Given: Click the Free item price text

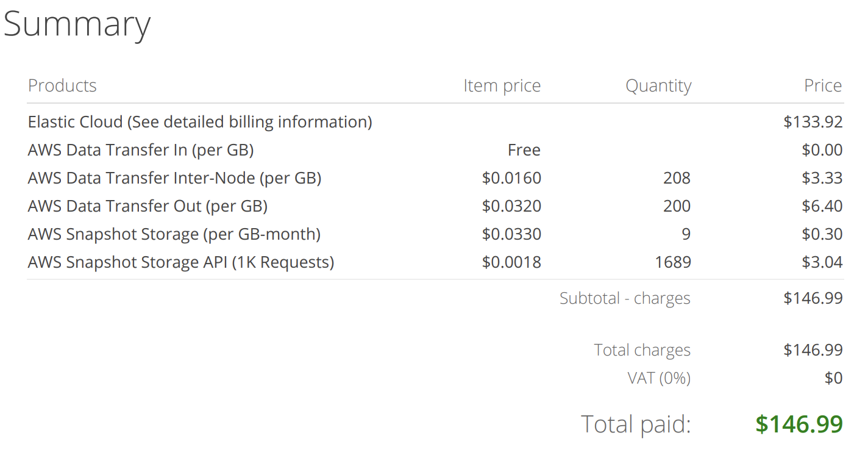Looking at the screenshot, I should pos(524,150).
